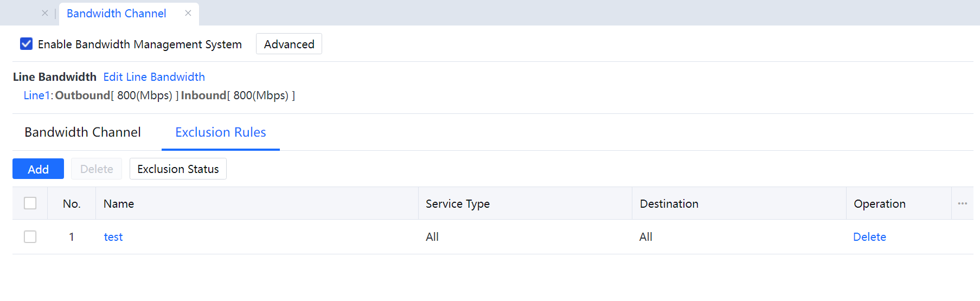Close the unlabeled tab left of Bandwidth Channel
Viewport: 980px width, 301px height.
45,13
